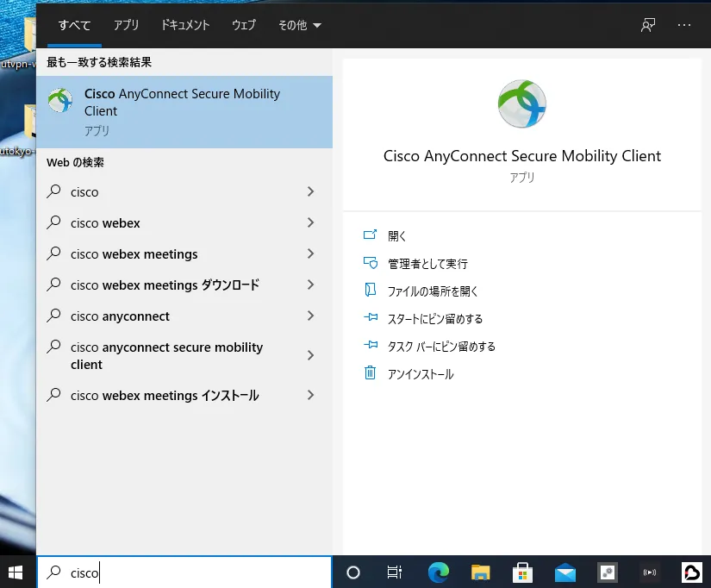
Task: Open File Explorer from the taskbar
Action: pyautogui.click(x=480, y=572)
